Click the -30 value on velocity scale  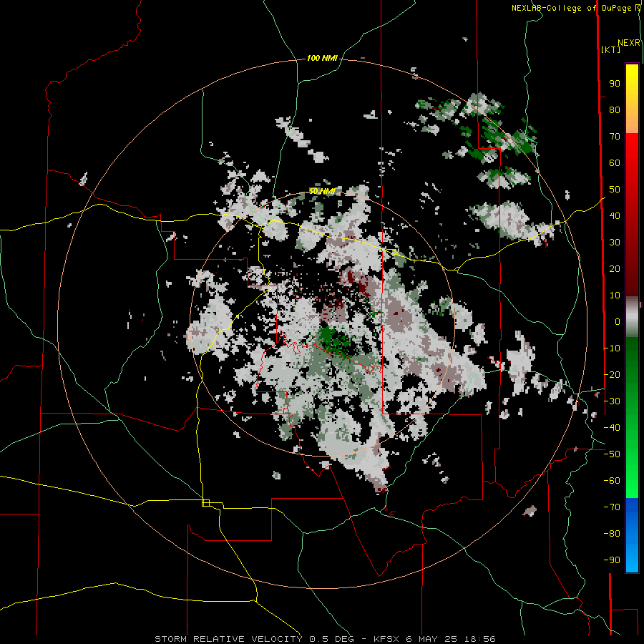tap(612, 401)
